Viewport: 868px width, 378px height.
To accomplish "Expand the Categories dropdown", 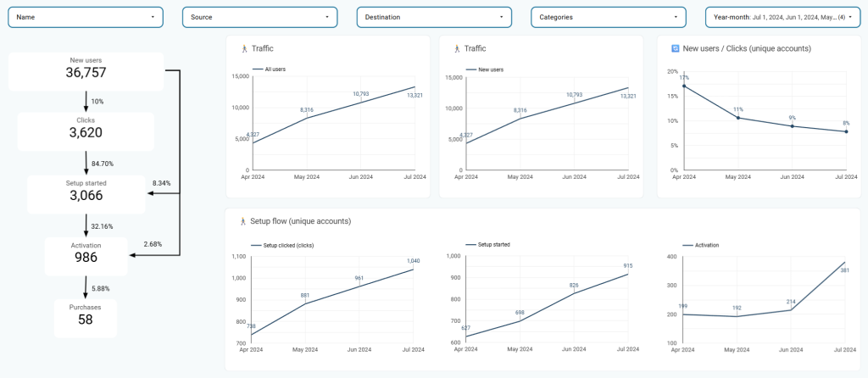I will pos(608,16).
